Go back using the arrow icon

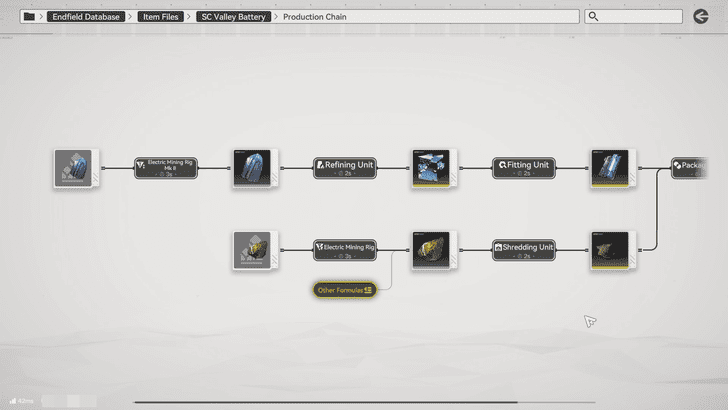pos(701,16)
